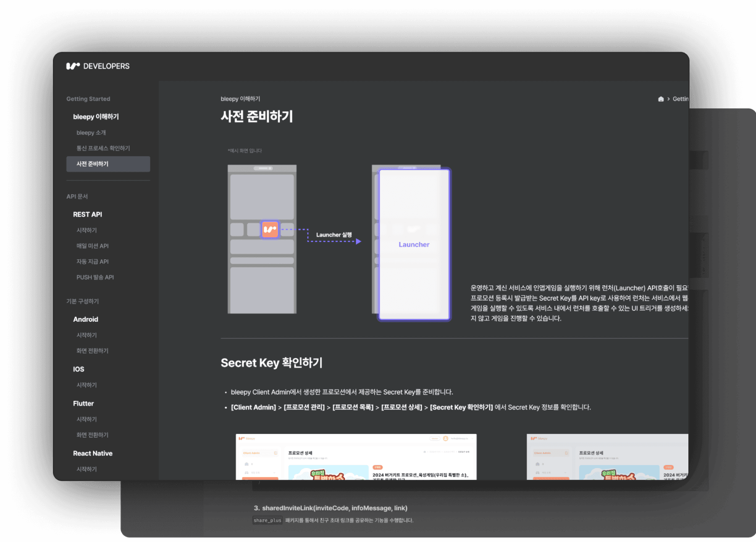Click the 'bleepy 이해하기' breadcrumb above title
Image resolution: width=756 pixels, height=542 pixels.
tap(240, 99)
